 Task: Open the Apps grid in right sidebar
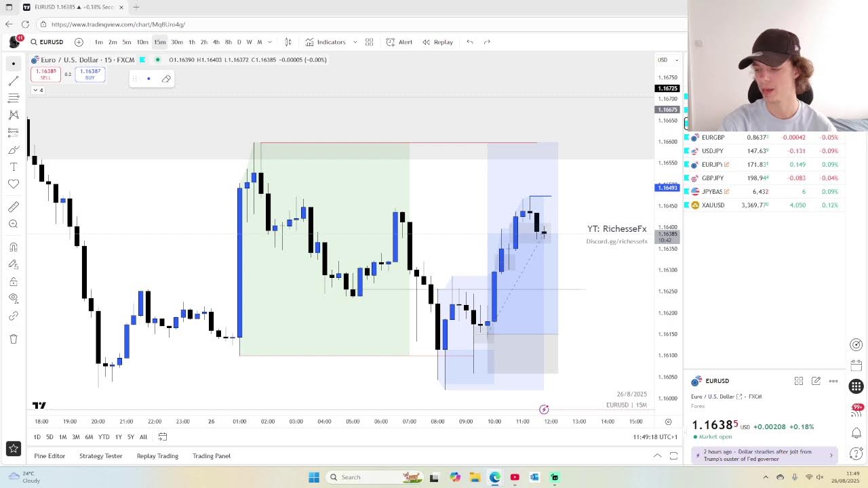pos(856,386)
